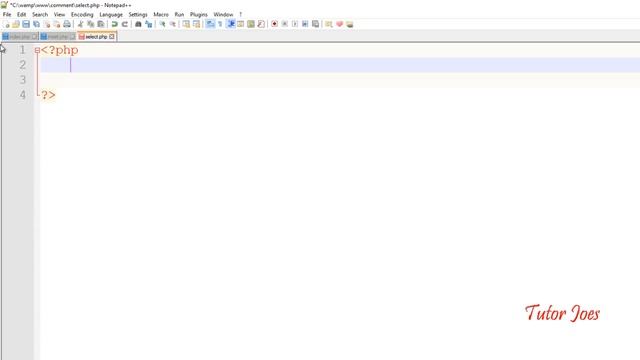Zoom out with the magnifier minus icon
640x360 pixels.
(173, 24)
